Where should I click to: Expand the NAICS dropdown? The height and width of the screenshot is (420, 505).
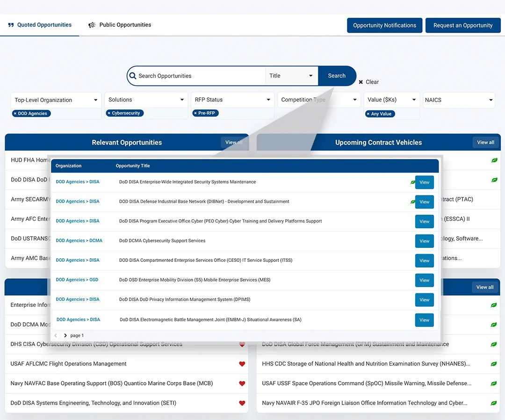pos(459,100)
